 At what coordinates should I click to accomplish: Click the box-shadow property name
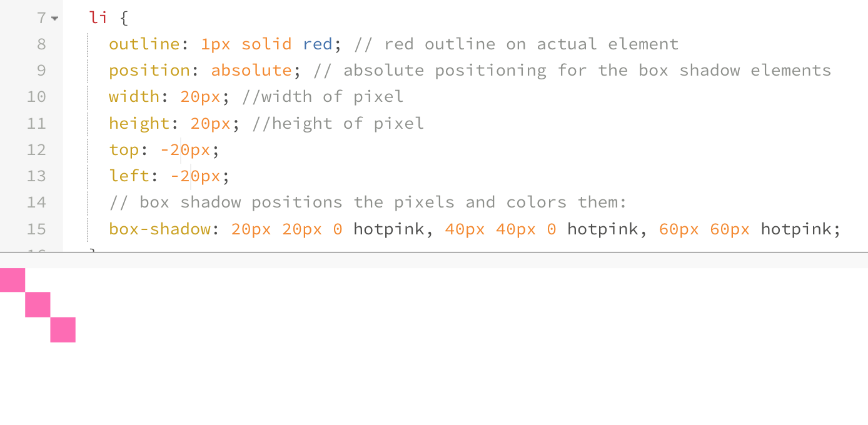pos(159,229)
